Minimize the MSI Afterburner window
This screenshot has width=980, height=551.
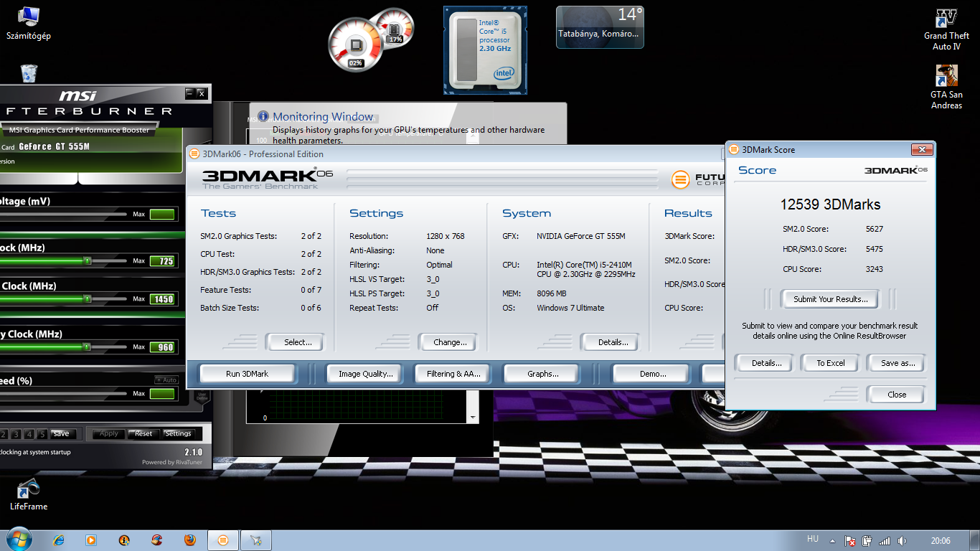(x=190, y=93)
